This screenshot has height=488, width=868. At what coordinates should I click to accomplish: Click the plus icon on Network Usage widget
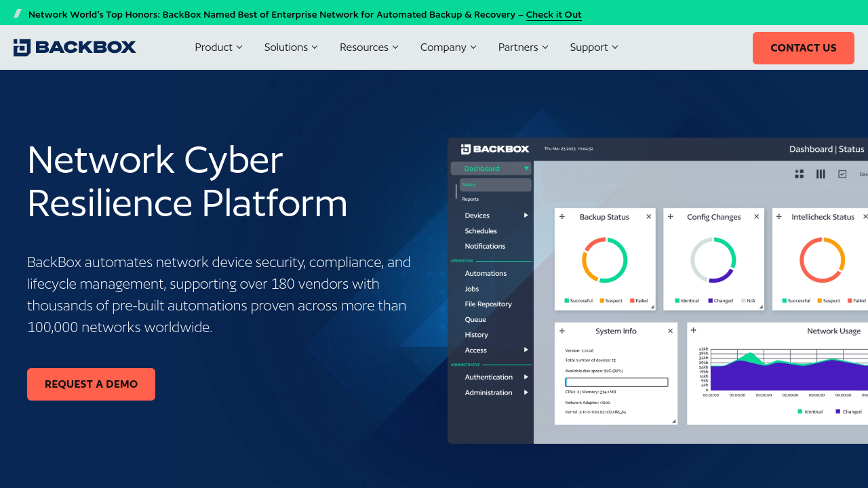coord(694,331)
